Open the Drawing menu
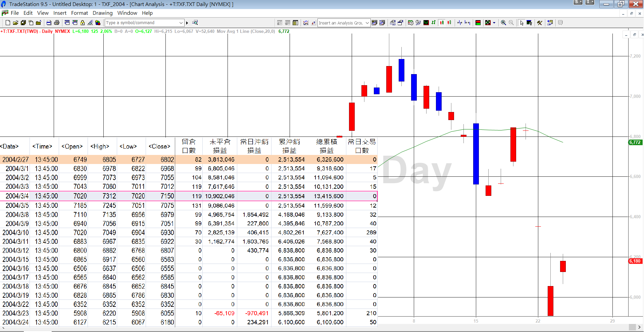 102,13
